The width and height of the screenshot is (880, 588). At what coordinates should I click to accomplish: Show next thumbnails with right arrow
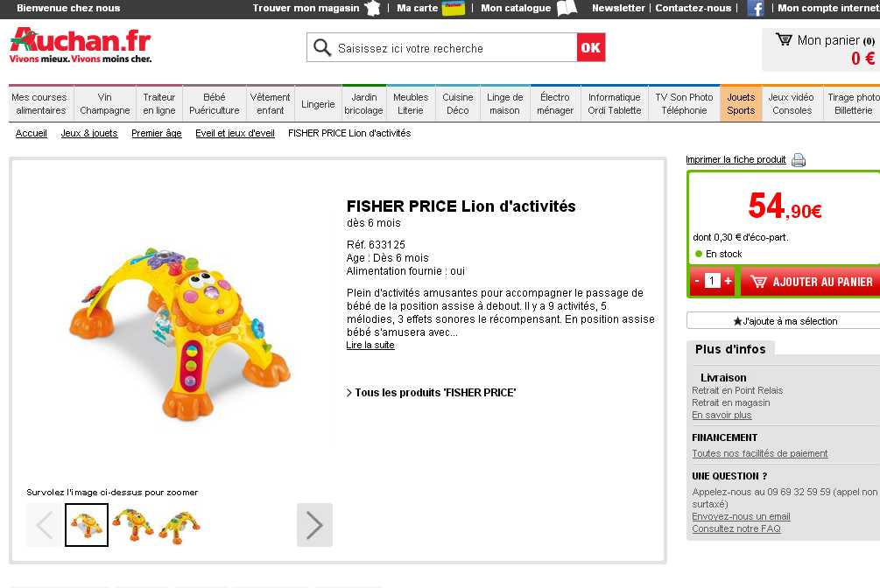(314, 525)
